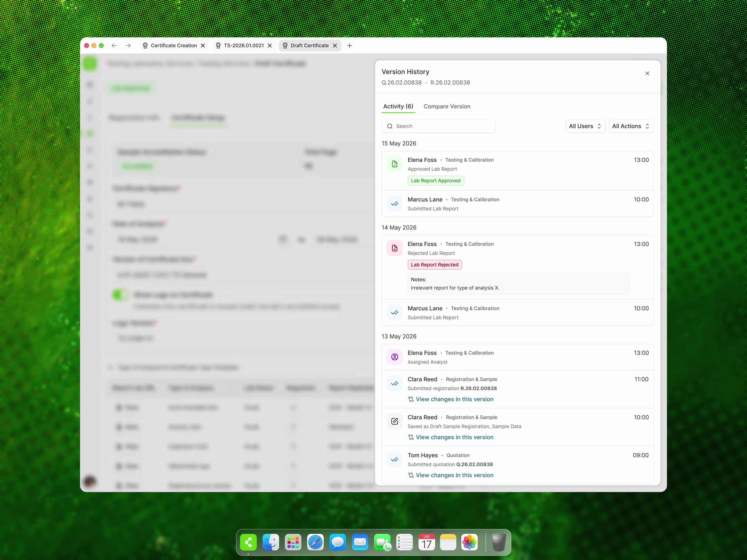Open Mail from the dock
The image size is (747, 560).
360,542
